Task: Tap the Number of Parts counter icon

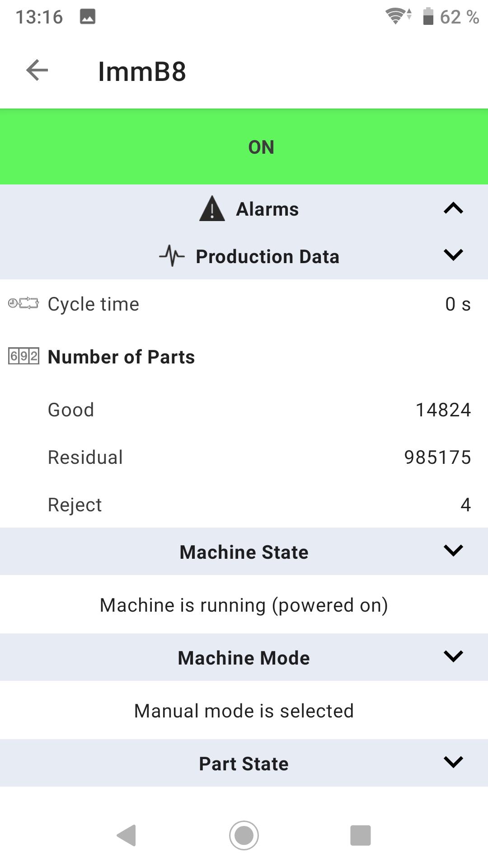Action: click(23, 356)
